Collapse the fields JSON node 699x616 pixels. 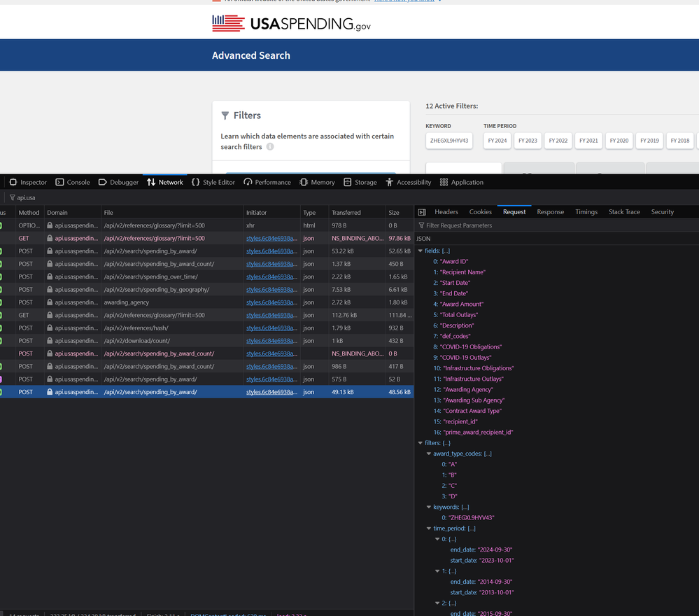421,251
